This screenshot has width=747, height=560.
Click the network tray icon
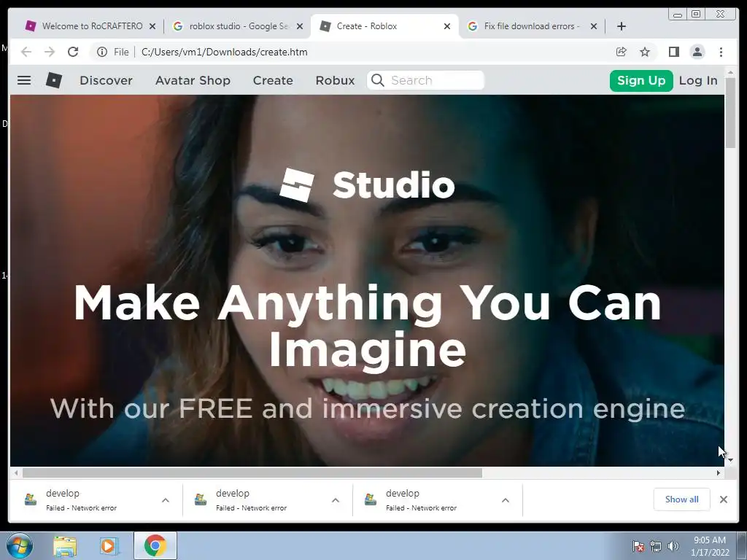coord(656,546)
